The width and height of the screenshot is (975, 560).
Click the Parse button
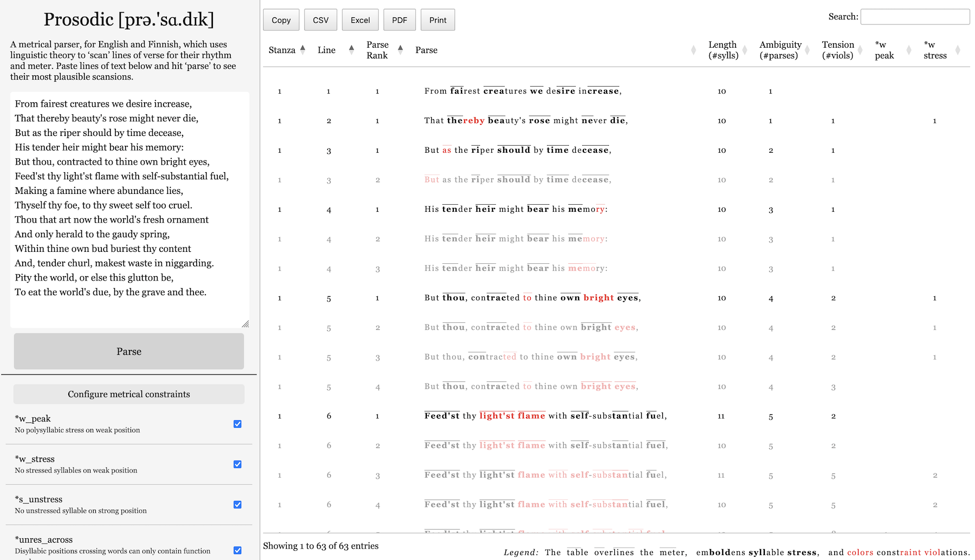128,351
